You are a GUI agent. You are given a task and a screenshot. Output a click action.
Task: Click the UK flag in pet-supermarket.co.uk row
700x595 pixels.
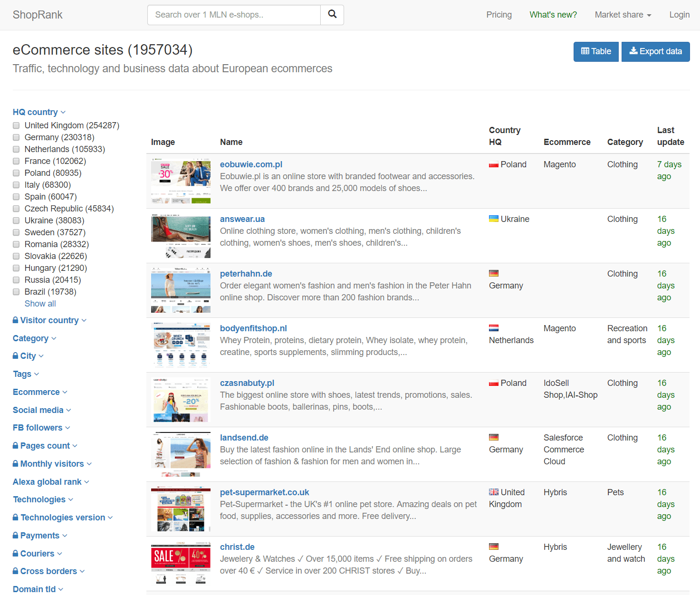click(x=494, y=492)
